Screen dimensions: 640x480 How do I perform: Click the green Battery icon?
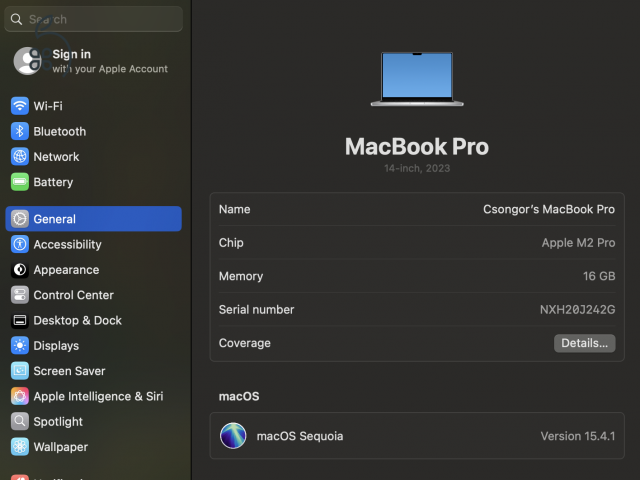20,182
